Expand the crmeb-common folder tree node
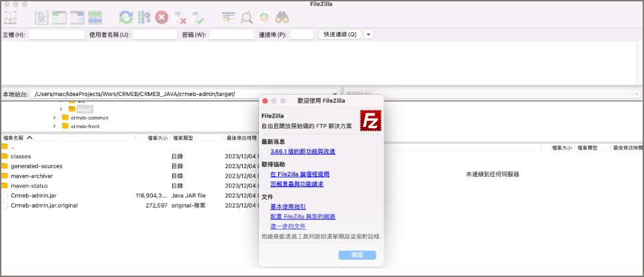 tap(55, 117)
